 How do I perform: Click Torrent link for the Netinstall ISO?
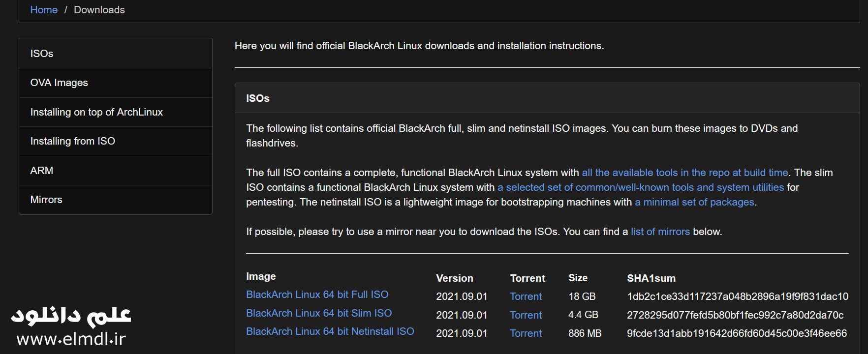526,333
